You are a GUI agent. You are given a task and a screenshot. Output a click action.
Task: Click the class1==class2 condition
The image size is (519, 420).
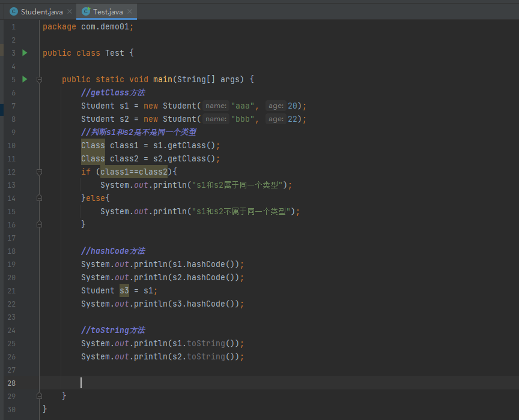[x=134, y=172]
